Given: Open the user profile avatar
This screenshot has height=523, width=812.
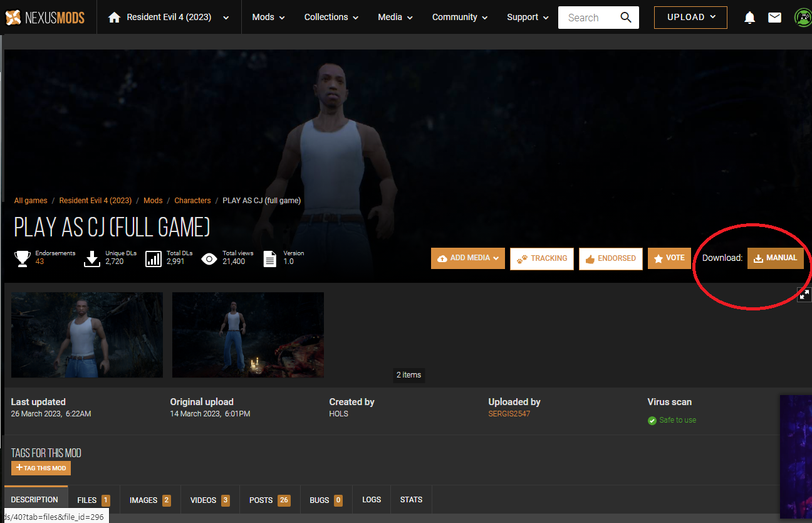Looking at the screenshot, I should click(803, 18).
